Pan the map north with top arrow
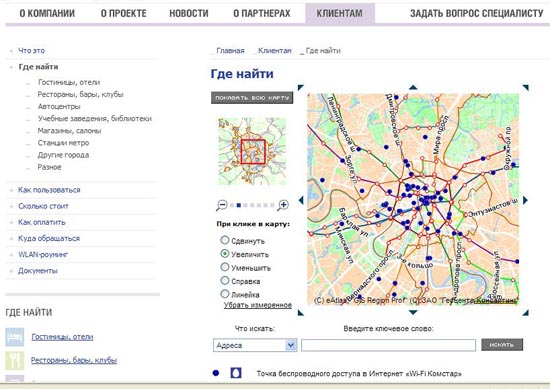This screenshot has width=550, height=389. (413, 87)
